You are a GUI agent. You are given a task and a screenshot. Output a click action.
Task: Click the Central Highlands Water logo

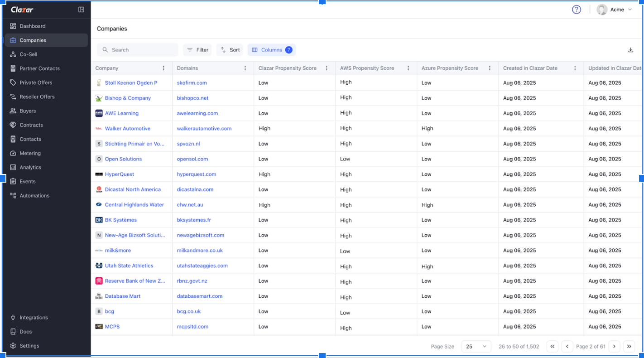point(99,205)
